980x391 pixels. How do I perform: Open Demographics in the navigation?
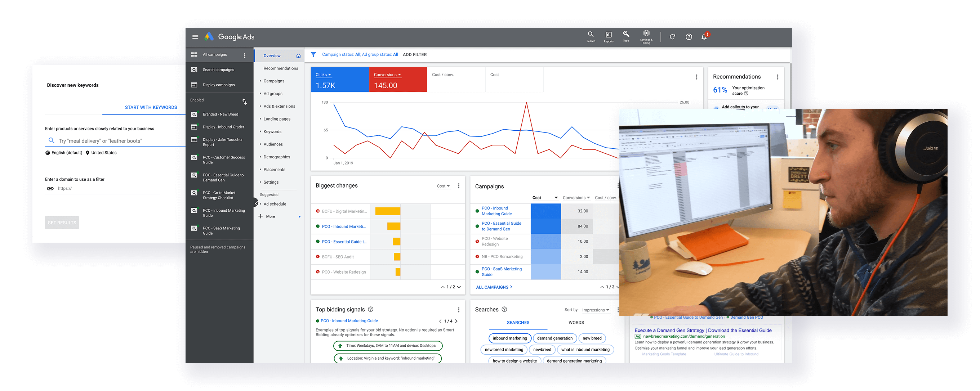pos(277,157)
